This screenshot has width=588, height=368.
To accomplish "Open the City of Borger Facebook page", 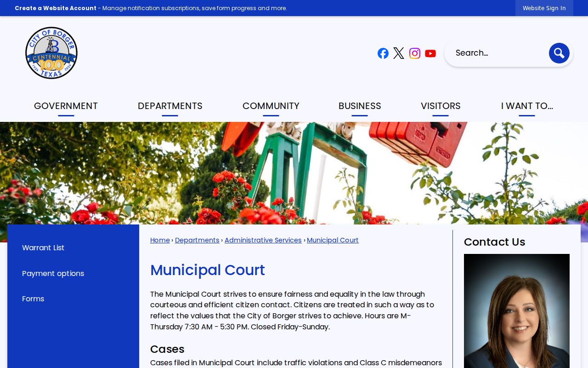I will tap(383, 53).
